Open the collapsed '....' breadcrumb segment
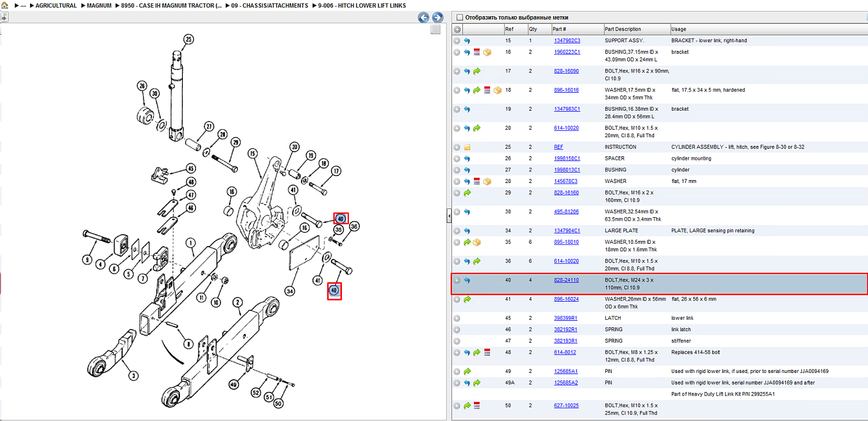 [23, 6]
